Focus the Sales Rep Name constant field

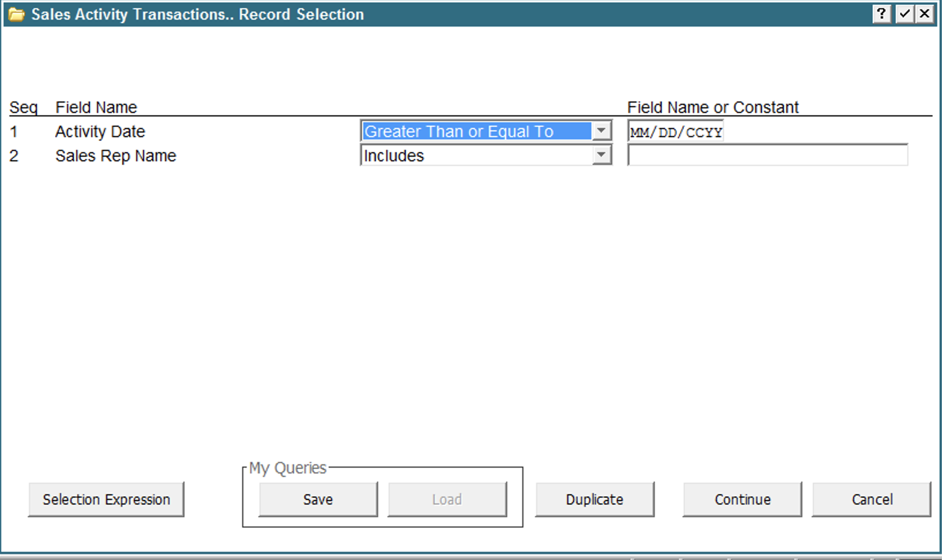pyautogui.click(x=767, y=156)
